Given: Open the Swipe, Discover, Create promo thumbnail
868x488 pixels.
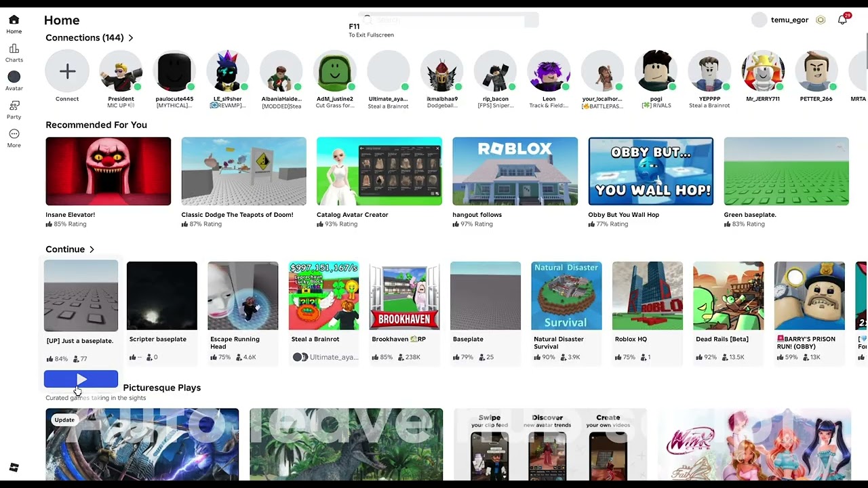Looking at the screenshot, I should pos(550,444).
